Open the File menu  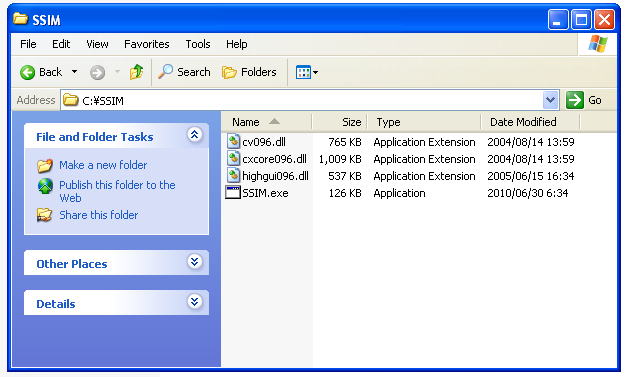(x=28, y=44)
